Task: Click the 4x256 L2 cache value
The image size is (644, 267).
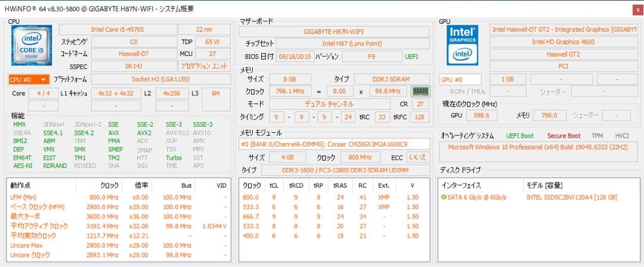Action: (172, 94)
